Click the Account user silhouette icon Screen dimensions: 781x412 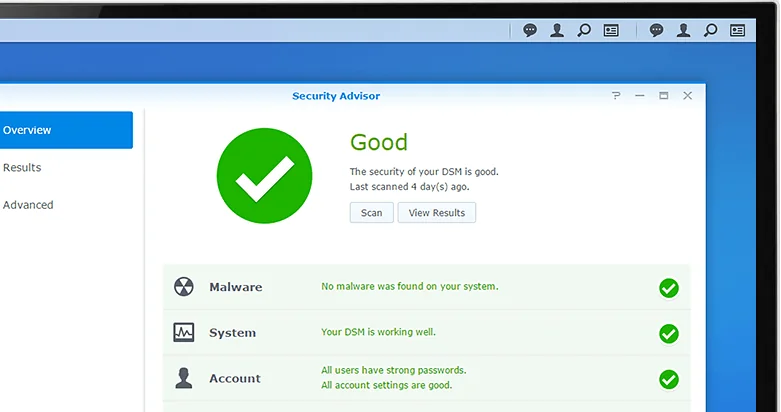pos(184,378)
